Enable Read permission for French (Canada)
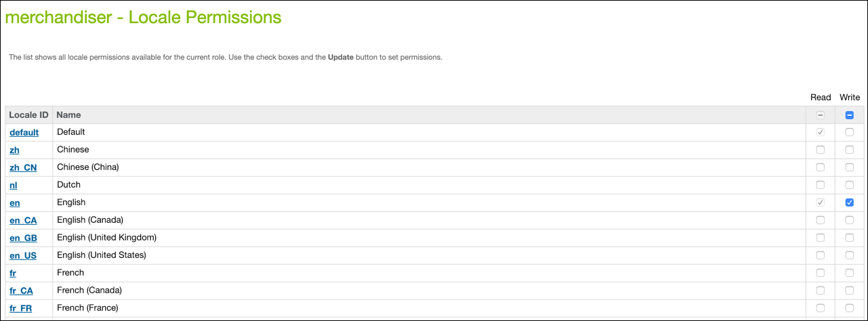 coord(821,291)
